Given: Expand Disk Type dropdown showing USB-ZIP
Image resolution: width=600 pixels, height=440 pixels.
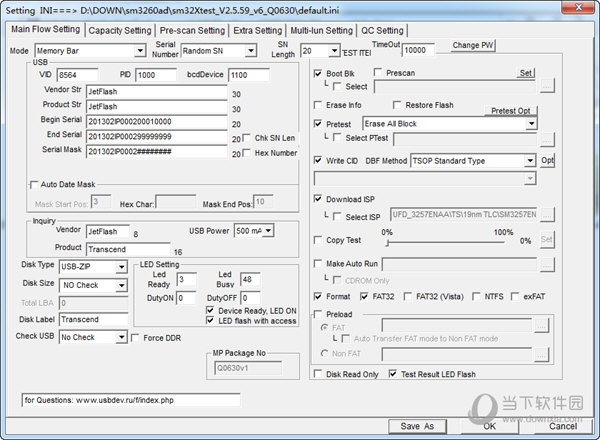Looking at the screenshot, I should tap(121, 267).
